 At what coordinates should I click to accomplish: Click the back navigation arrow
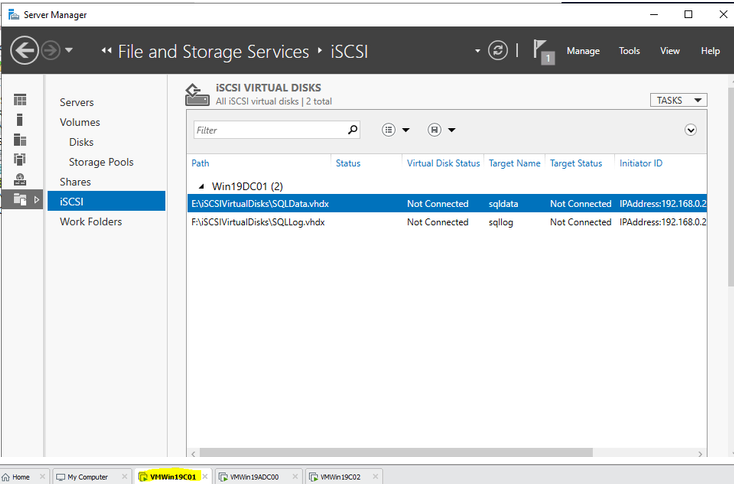tap(24, 51)
